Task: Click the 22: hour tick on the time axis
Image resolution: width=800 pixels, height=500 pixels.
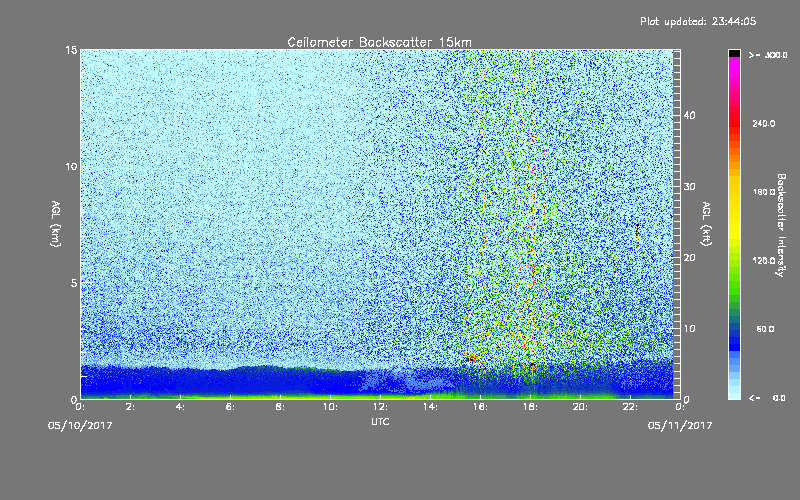Action: 630,407
